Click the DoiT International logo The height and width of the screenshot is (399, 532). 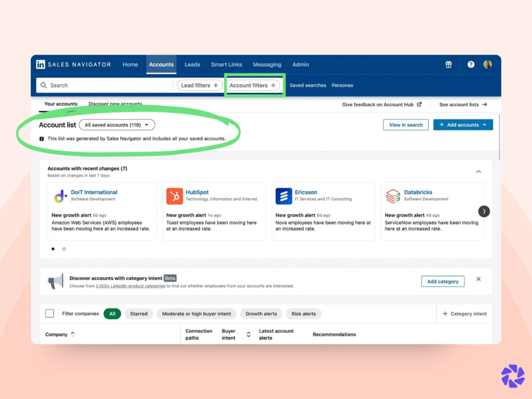pyautogui.click(x=60, y=196)
